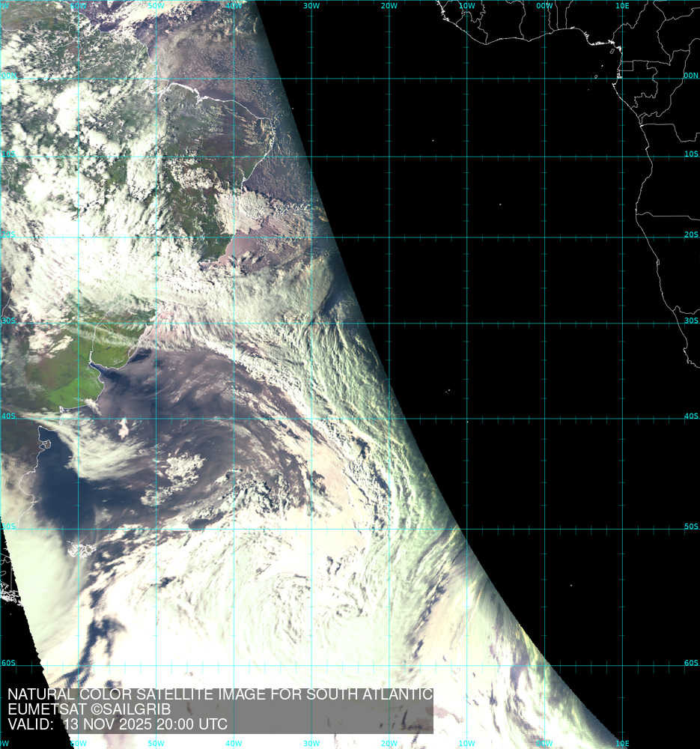Select the 40W label along the bottom
This screenshot has height=749, width=700.
coord(234,744)
